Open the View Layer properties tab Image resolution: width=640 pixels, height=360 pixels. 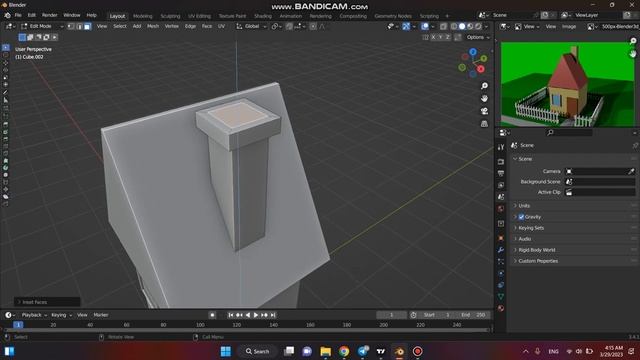click(501, 185)
